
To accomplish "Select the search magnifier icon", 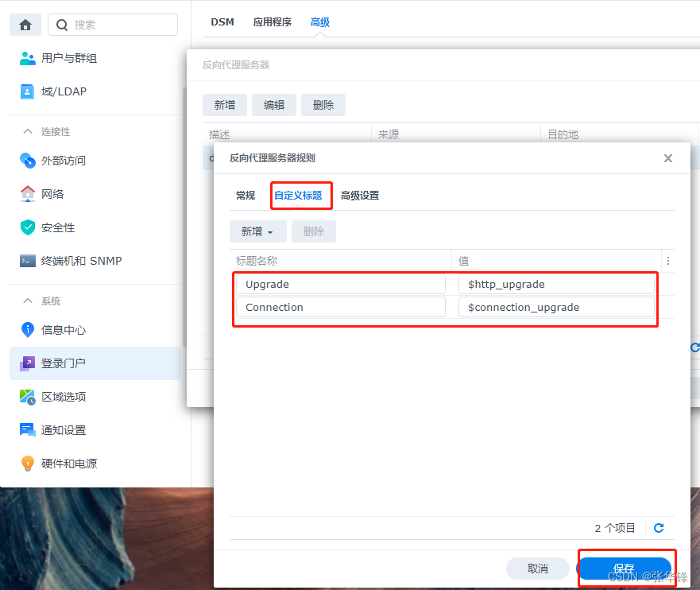I will (62, 25).
